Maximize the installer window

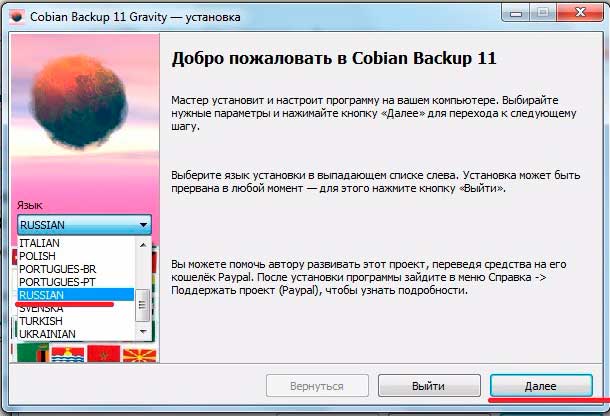[543, 13]
